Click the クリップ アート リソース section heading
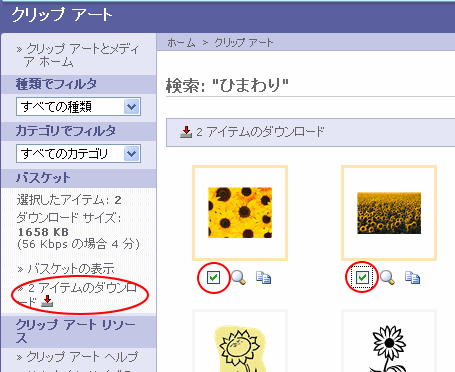This screenshot has width=455, height=372. point(75,331)
